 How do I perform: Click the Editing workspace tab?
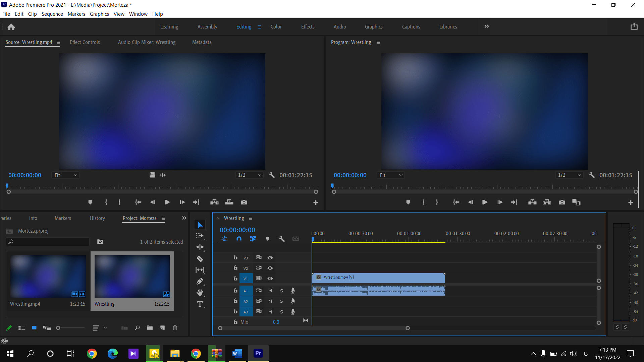(x=243, y=26)
